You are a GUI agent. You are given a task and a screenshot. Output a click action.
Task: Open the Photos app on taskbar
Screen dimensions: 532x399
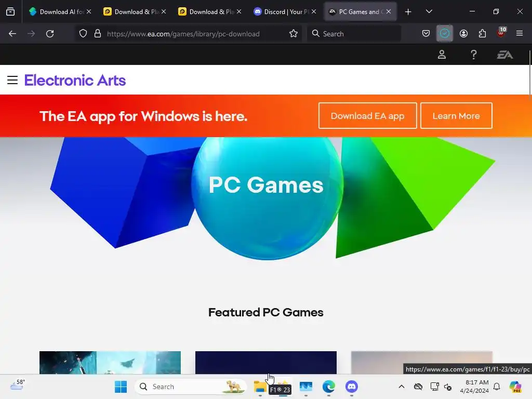click(x=306, y=387)
